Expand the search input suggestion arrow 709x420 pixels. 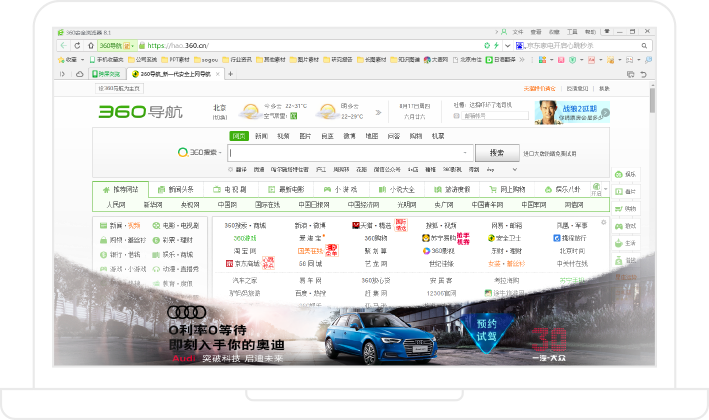pyautogui.click(x=465, y=153)
